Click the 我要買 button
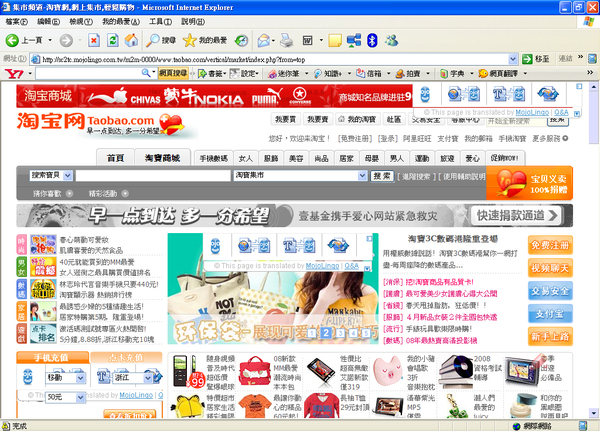Image resolution: width=600 pixels, height=431 pixels. (x=286, y=119)
